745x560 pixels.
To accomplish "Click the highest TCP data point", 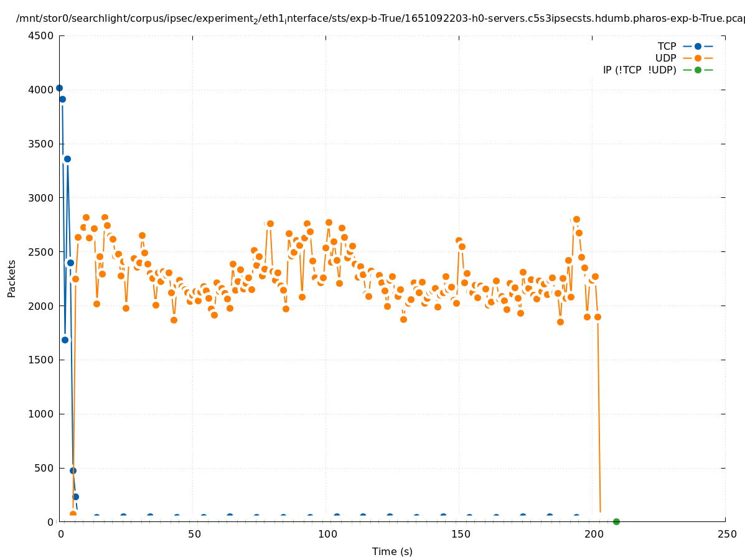I will tap(59, 88).
